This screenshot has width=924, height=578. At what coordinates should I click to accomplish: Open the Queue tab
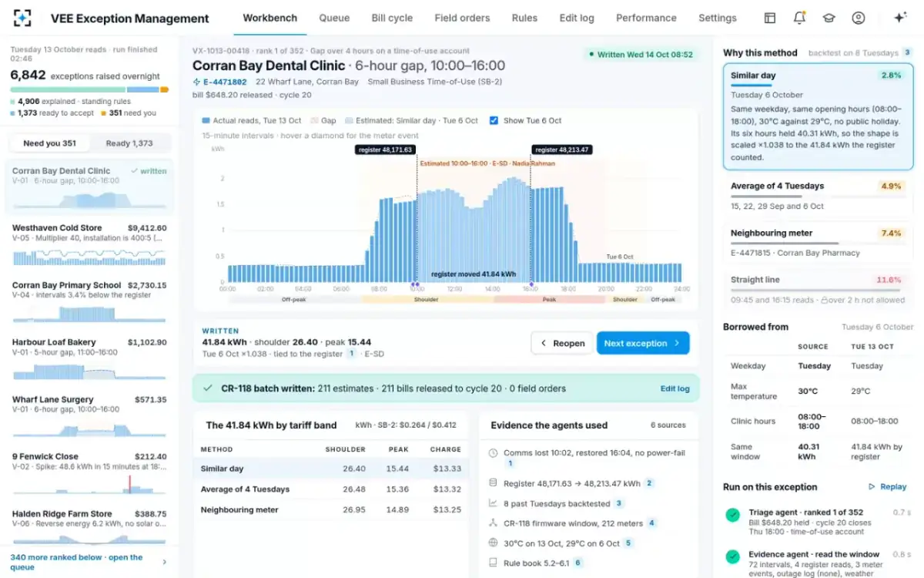(x=334, y=18)
